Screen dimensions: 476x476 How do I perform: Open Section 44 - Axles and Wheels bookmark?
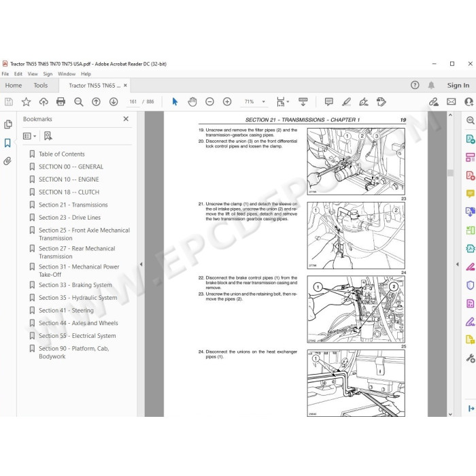tap(78, 323)
